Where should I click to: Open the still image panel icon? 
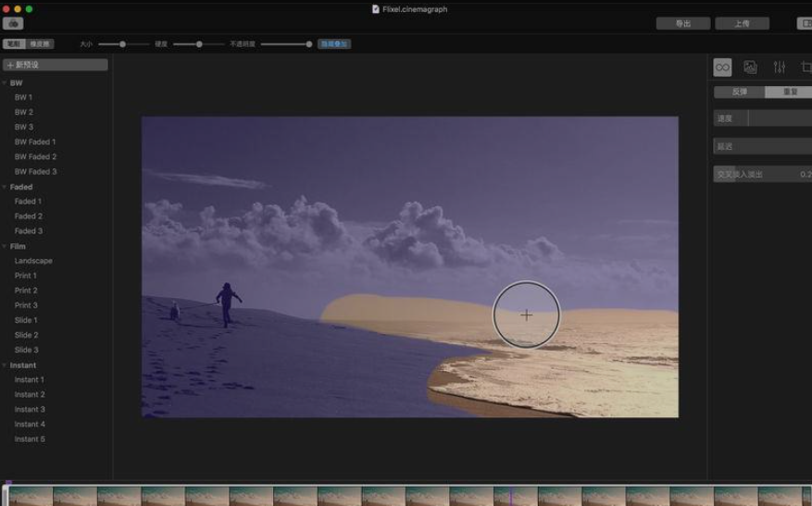pyautogui.click(x=750, y=68)
